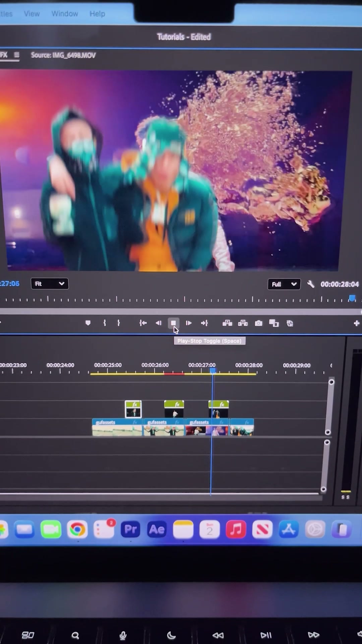362x644 pixels.
Task: Open FaceTime from the Dock
Action: [x=51, y=530]
